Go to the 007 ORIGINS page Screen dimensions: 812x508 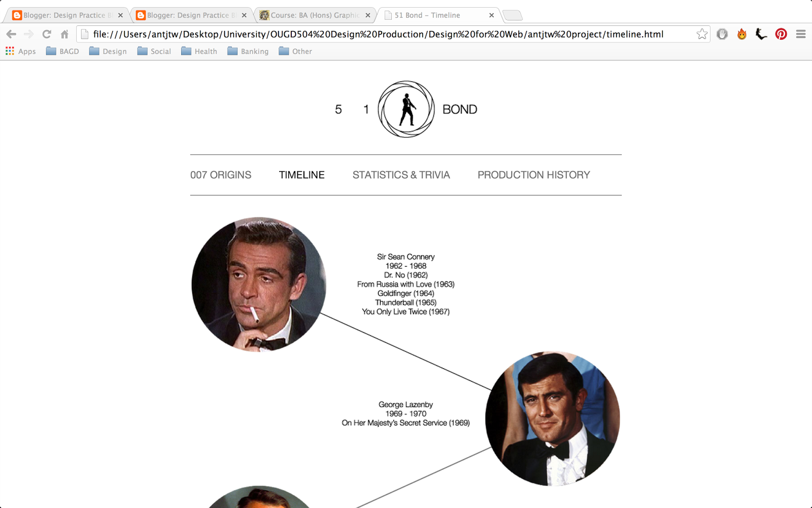[x=221, y=175]
